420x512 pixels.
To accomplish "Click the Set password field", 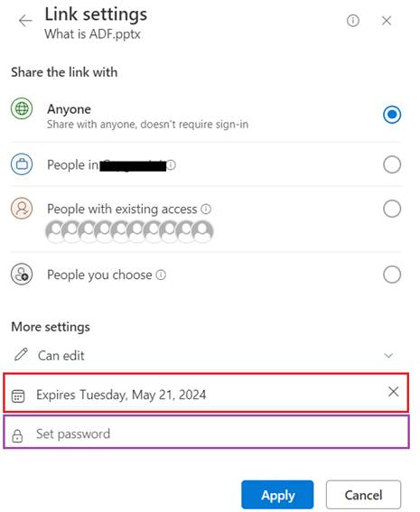I will pyautogui.click(x=206, y=432).
